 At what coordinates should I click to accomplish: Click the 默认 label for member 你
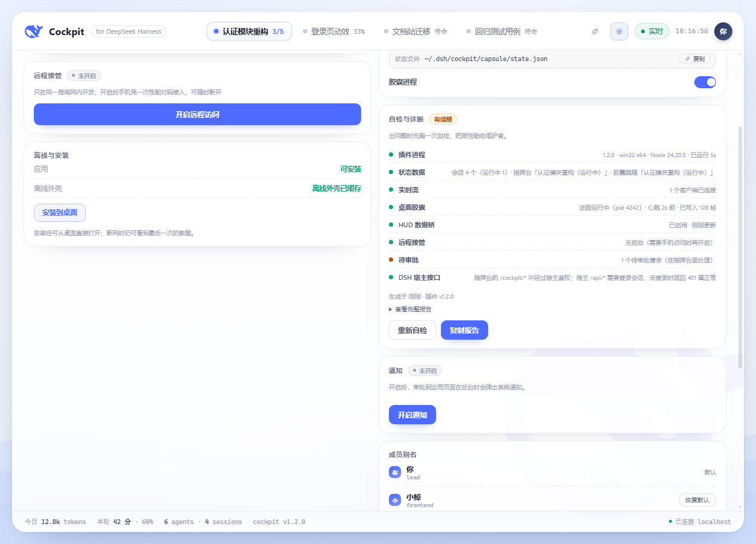[710, 472]
